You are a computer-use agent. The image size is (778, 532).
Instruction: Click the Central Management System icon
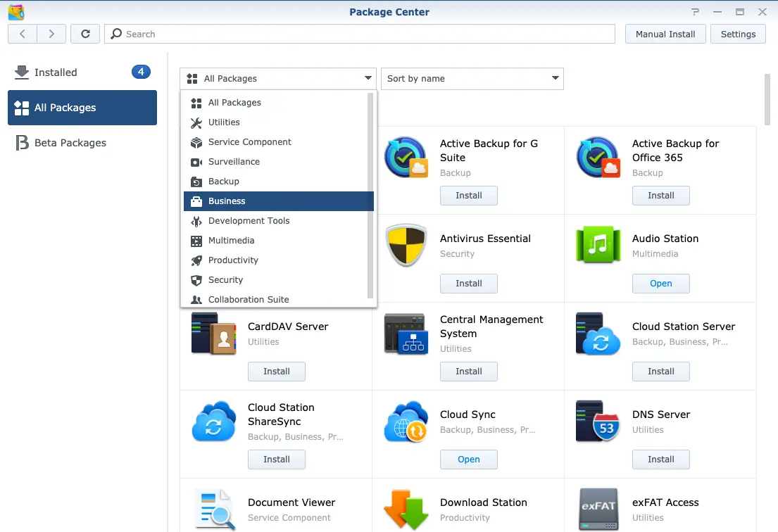tap(406, 333)
